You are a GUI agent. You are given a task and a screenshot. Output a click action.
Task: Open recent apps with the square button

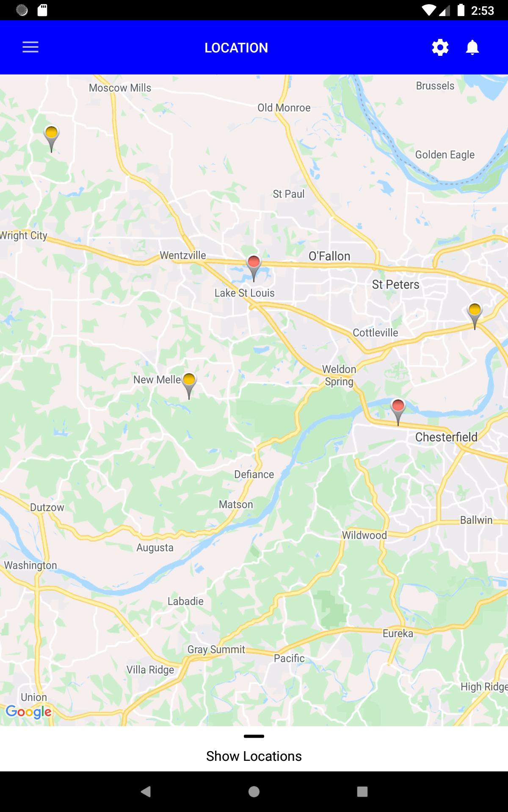coord(362,792)
